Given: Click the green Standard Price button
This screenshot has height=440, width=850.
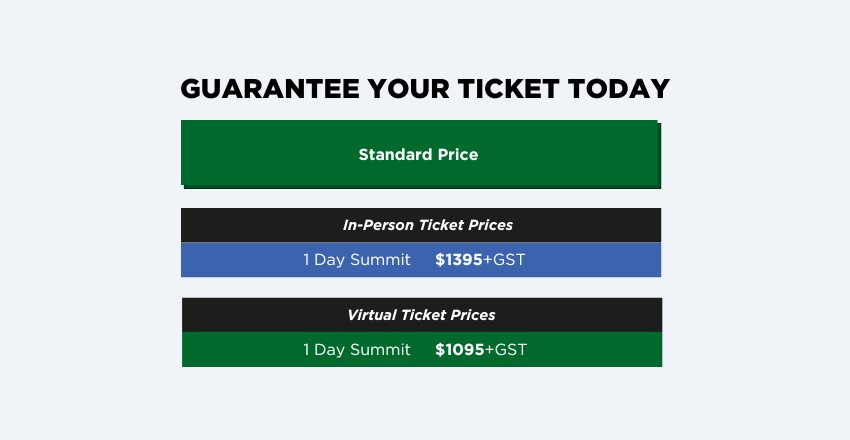Looking at the screenshot, I should (421, 154).
